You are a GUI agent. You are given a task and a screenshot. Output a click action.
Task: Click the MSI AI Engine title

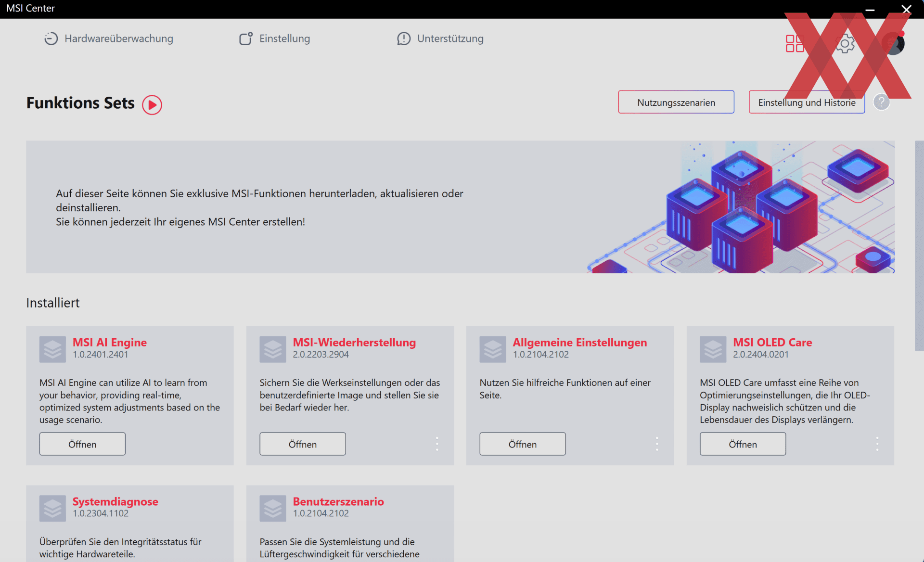click(110, 342)
